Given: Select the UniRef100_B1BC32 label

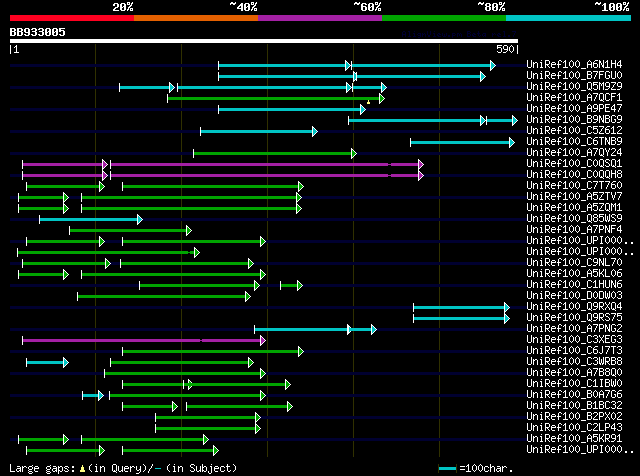Looking at the screenshot, I should point(574,406).
